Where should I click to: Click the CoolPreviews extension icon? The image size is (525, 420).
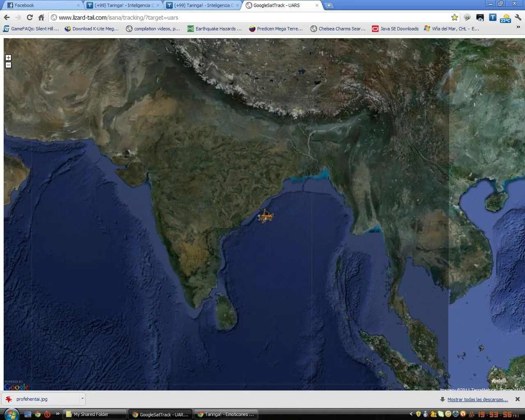[467, 18]
